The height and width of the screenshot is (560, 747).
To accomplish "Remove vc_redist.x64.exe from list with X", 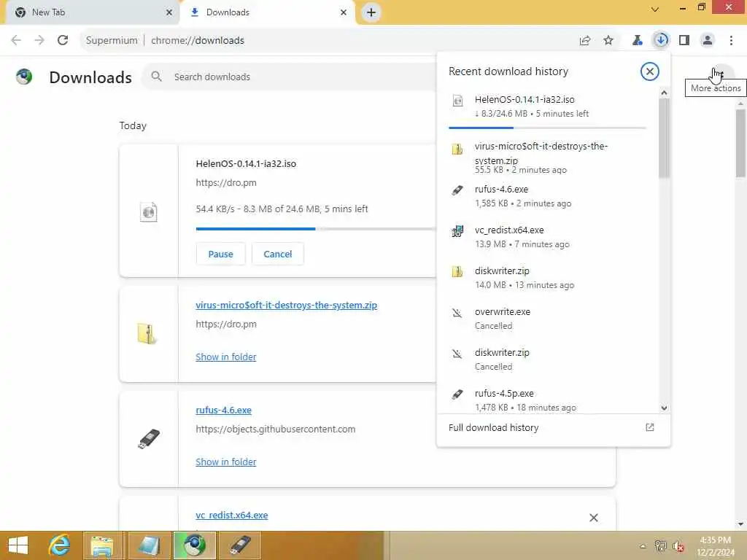I will [x=594, y=518].
